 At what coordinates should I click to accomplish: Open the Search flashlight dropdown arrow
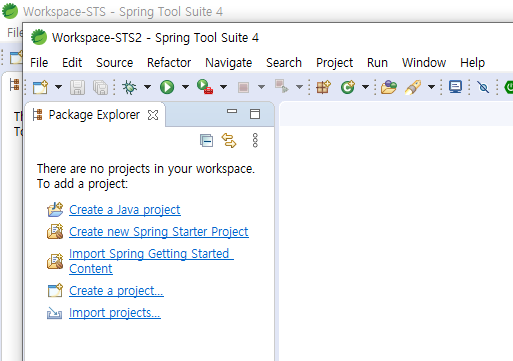tap(431, 87)
